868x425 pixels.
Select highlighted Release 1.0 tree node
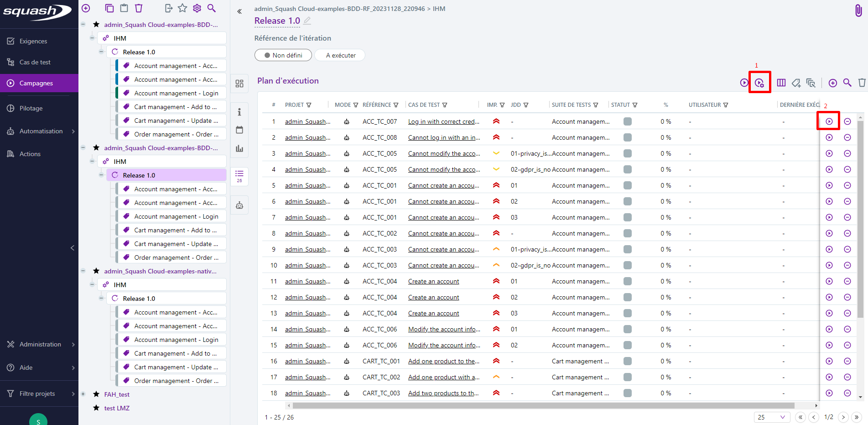point(166,175)
